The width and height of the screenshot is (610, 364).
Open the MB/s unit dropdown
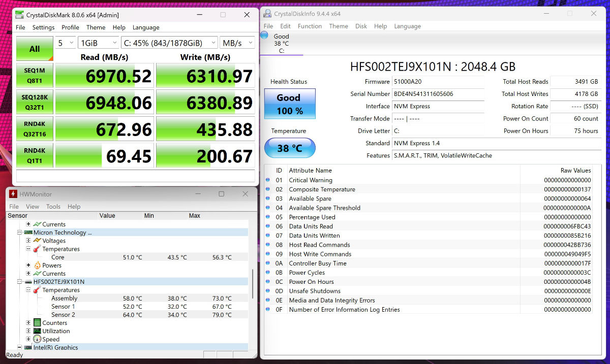pos(237,43)
